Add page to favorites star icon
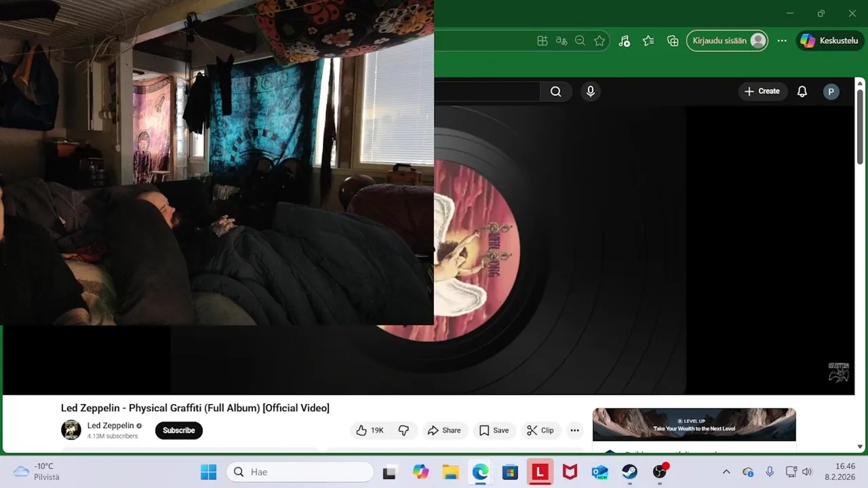 coord(599,41)
